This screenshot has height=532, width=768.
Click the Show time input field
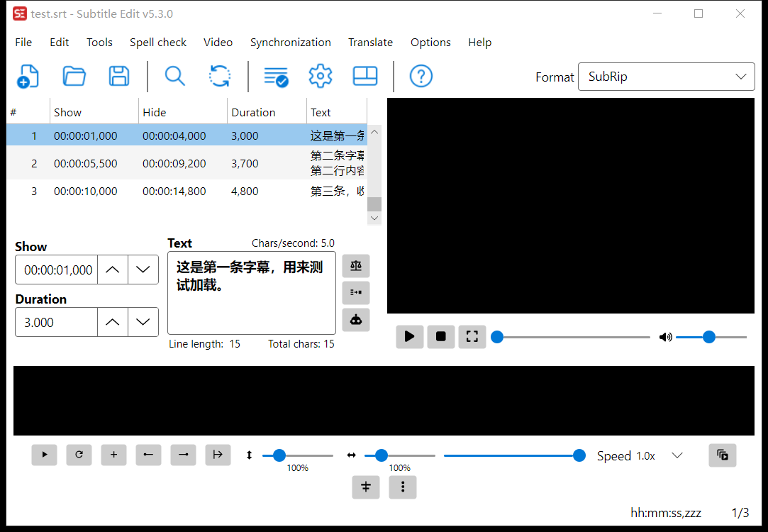57,270
